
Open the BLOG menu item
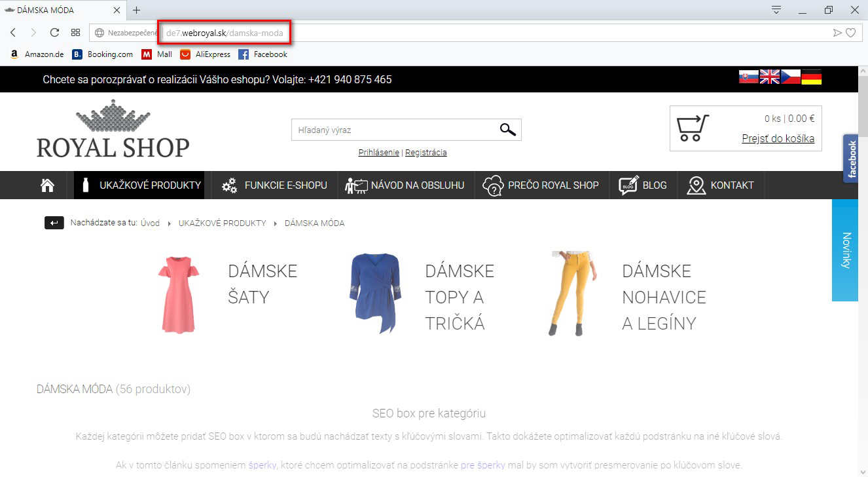(x=643, y=185)
